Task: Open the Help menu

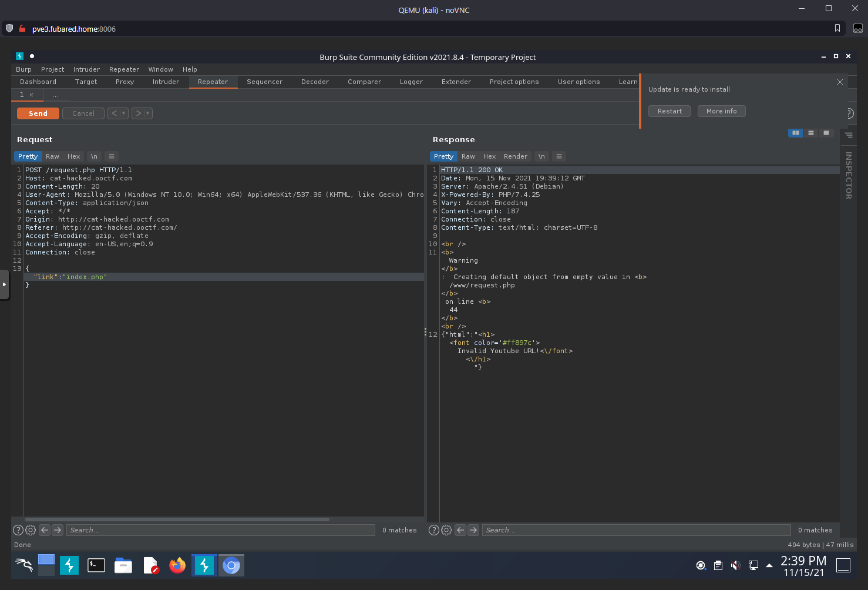Action: [x=190, y=69]
